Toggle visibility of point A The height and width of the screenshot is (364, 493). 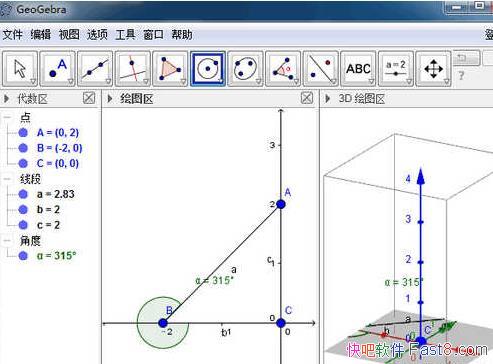coord(23,133)
